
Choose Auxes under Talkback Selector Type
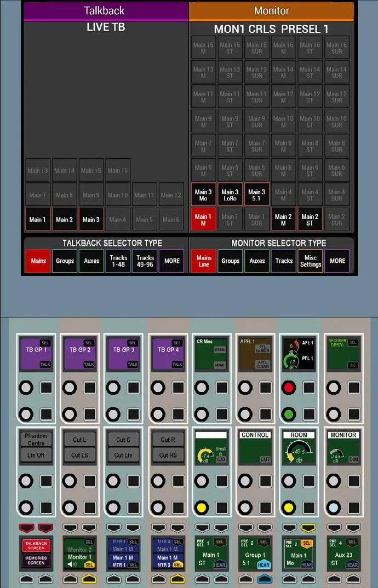pyautogui.click(x=91, y=261)
